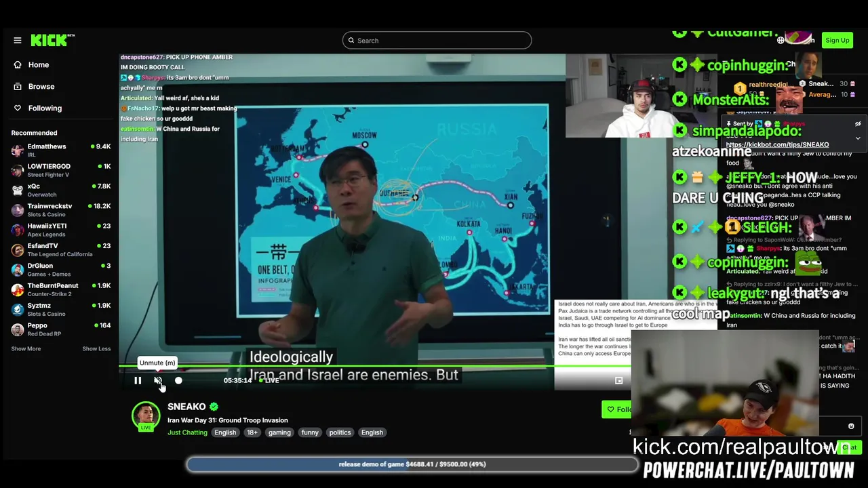Viewport: 868px width, 488px height.
Task: Click the verified badge next to SNEAKO
Action: tap(214, 407)
